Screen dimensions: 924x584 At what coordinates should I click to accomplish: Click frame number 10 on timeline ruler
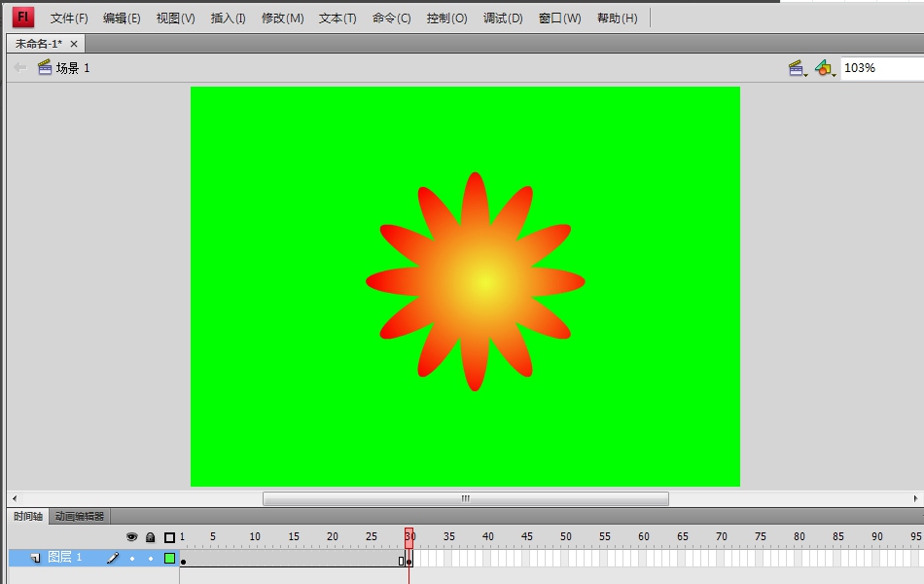(x=255, y=536)
